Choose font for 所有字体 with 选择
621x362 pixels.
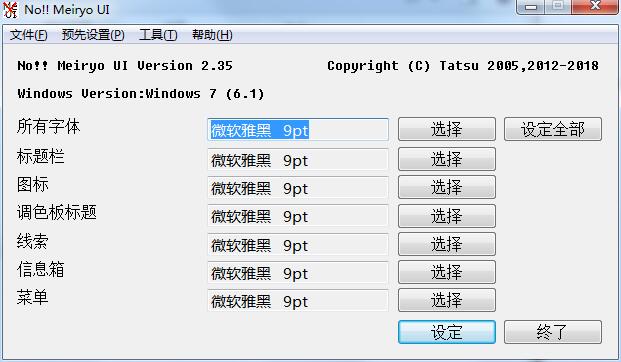447,129
